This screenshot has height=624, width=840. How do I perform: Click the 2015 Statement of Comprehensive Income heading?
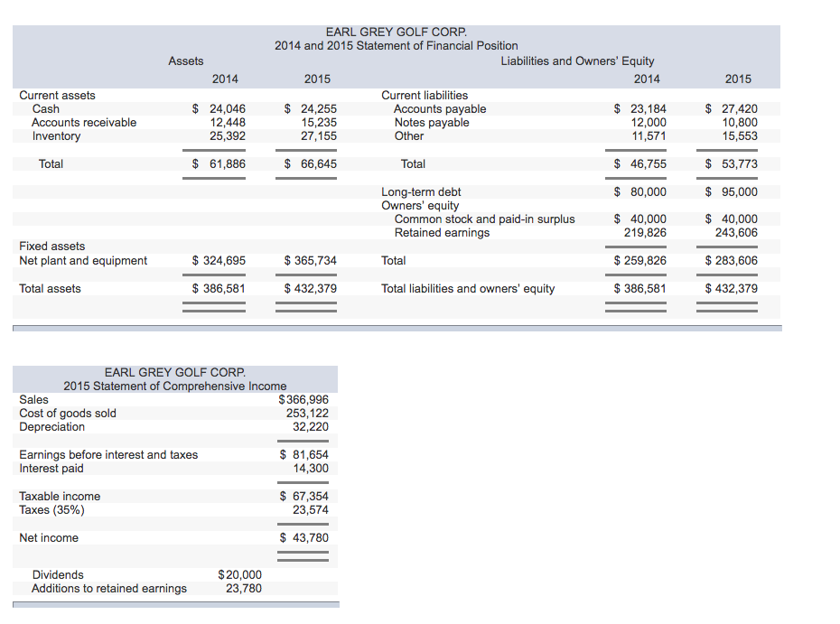[174, 387]
